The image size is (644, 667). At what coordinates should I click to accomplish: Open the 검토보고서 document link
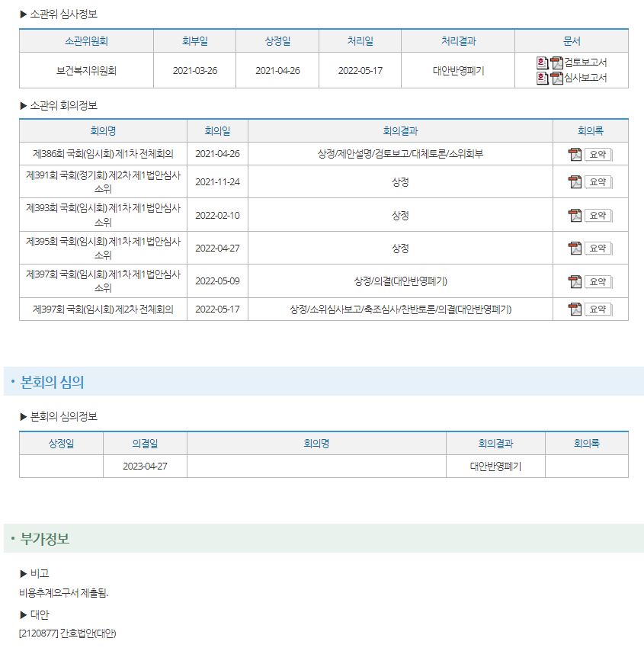click(x=585, y=63)
